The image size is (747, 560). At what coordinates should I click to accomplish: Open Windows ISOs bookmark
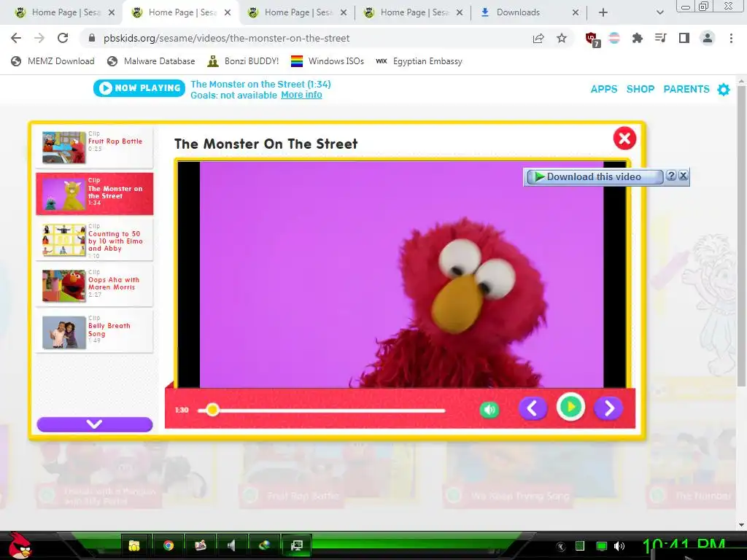coord(328,61)
